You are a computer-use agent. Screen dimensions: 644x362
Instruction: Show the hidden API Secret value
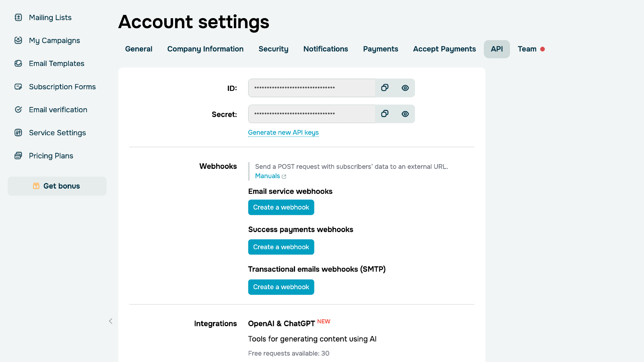(x=405, y=114)
